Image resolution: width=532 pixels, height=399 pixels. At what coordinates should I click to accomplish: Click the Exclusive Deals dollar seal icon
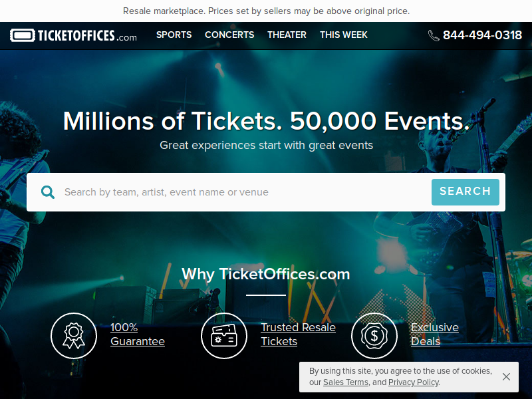pos(374,336)
